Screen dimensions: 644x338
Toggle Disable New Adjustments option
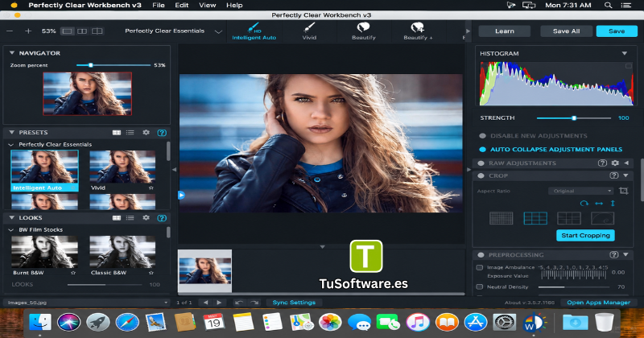482,136
